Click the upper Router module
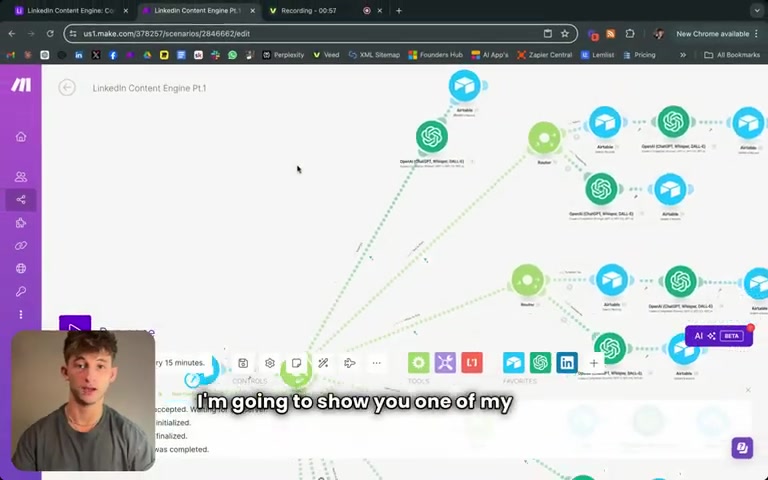This screenshot has width=768, height=480. pyautogui.click(x=544, y=138)
